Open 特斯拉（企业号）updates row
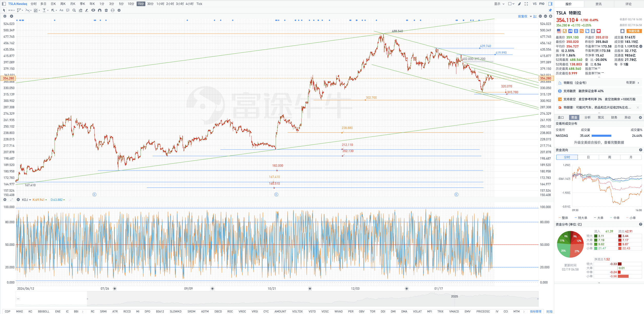Image resolution: width=644 pixels, height=314 pixels. point(599,83)
